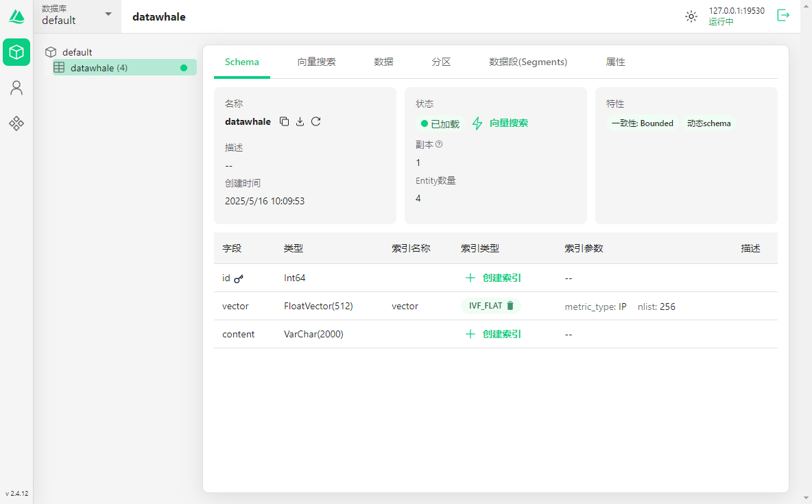Copy the datawhale collection name

point(285,121)
